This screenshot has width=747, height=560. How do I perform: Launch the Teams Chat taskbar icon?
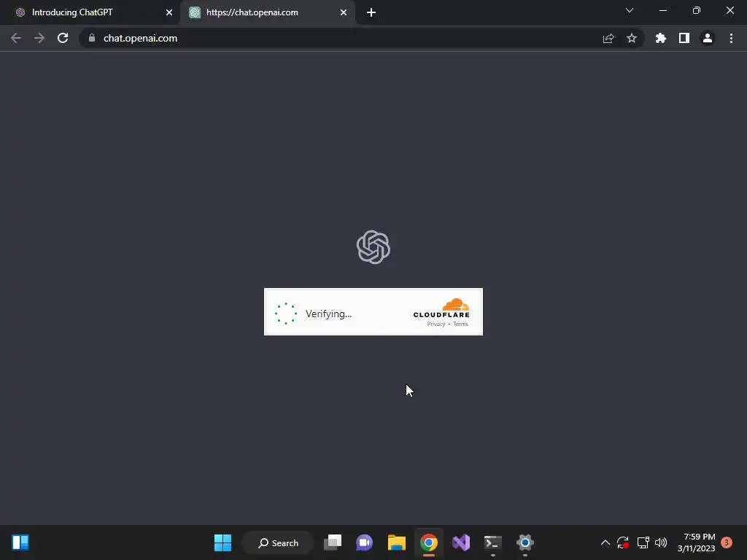(365, 542)
